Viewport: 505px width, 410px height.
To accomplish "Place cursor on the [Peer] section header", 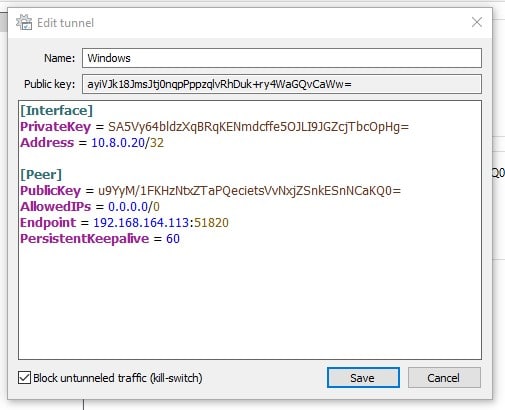I will 41,175.
